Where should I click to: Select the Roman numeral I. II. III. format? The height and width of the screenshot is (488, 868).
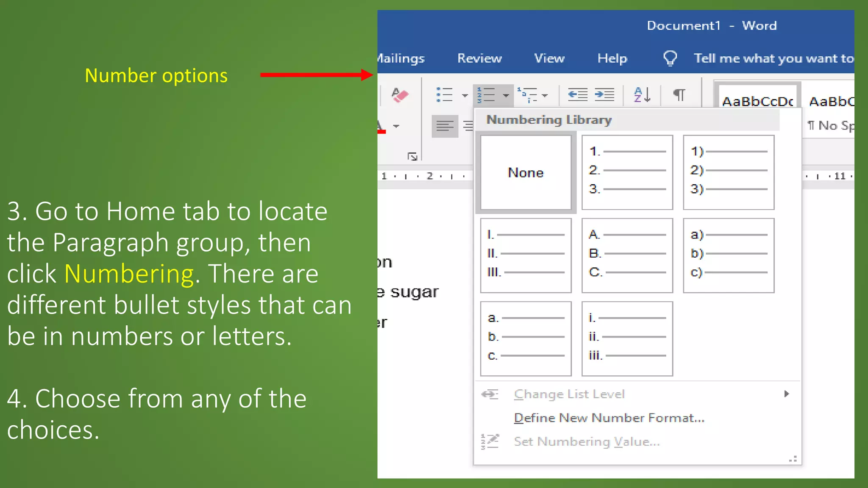(x=526, y=255)
